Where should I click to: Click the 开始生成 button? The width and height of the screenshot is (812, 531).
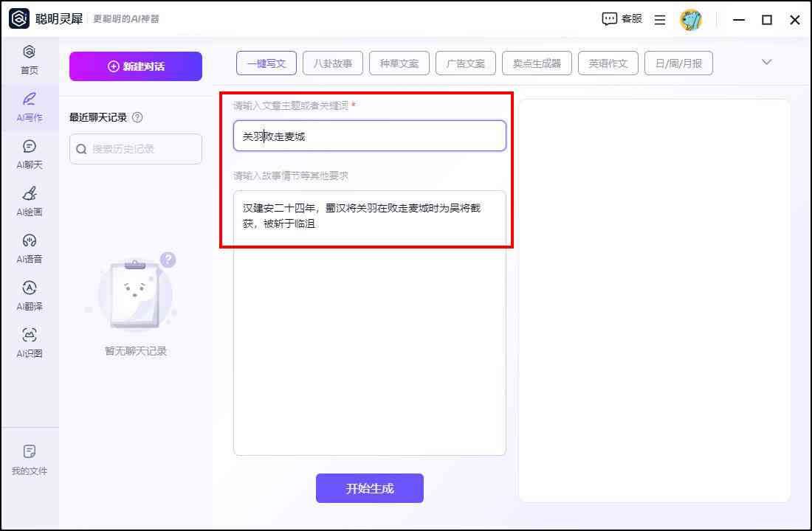pos(370,488)
